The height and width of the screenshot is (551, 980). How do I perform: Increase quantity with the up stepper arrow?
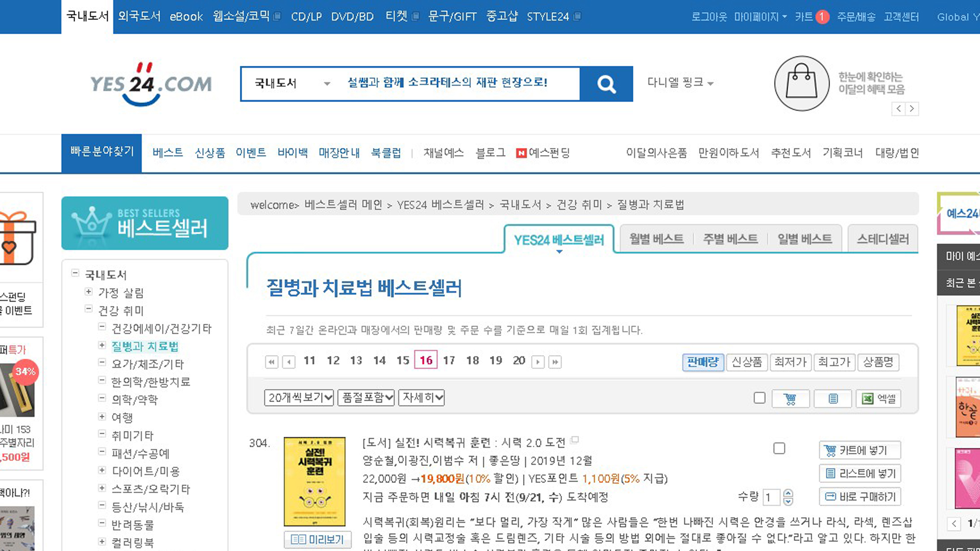788,493
